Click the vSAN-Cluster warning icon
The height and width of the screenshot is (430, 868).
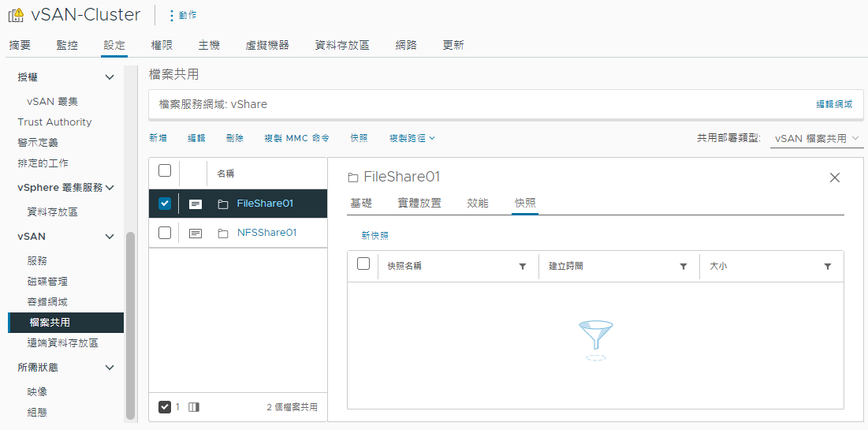(x=17, y=15)
